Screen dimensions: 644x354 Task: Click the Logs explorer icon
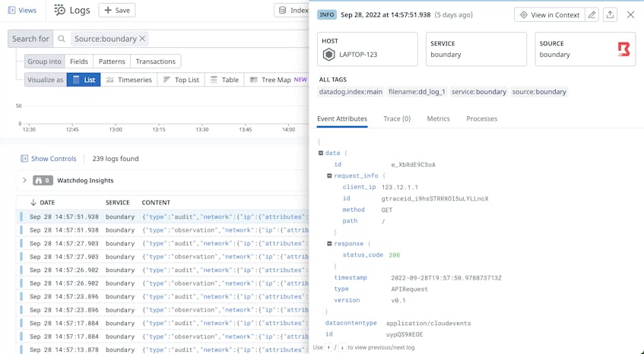[x=60, y=10]
